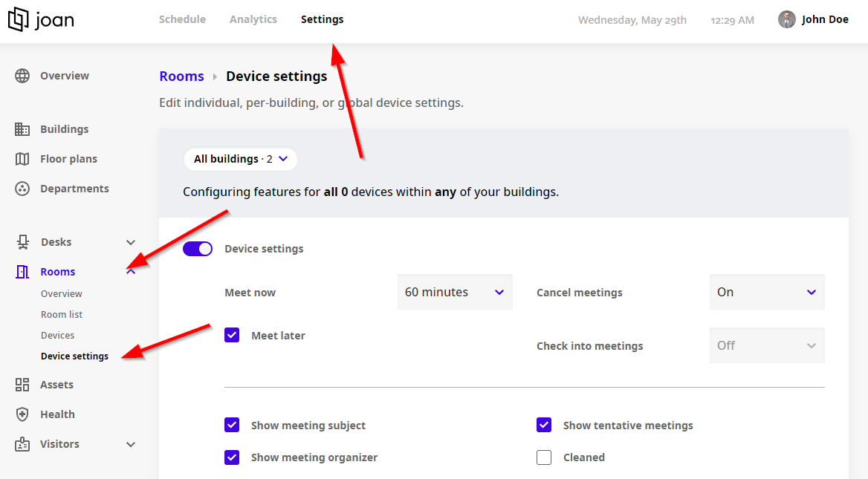This screenshot has width=868, height=479.
Task: Change the Meet now 60 minutes duration
Action: 454,292
